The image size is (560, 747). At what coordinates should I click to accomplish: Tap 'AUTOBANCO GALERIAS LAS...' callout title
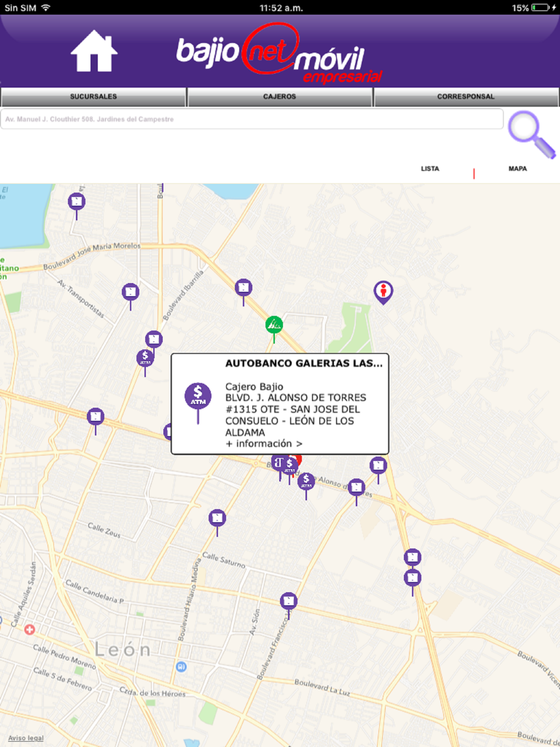304,363
